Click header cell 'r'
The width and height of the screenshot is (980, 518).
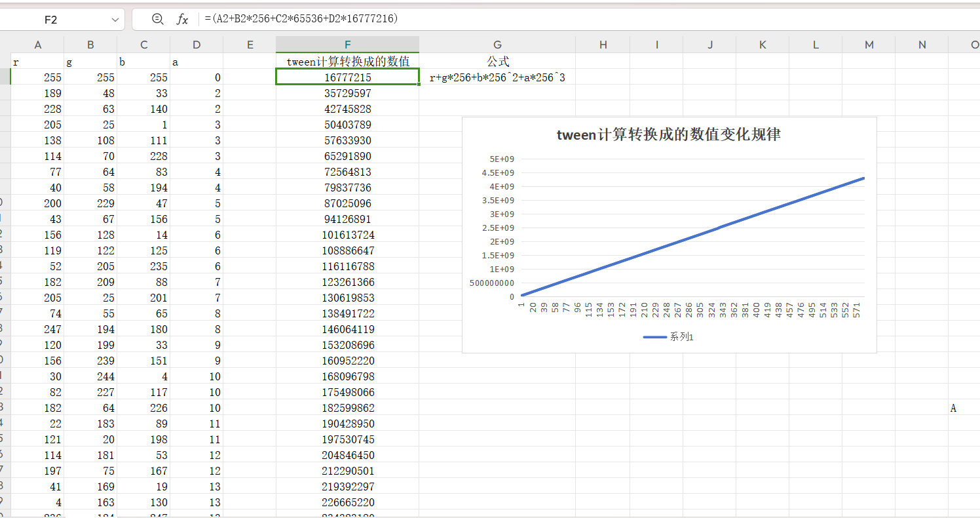pyautogui.click(x=37, y=62)
